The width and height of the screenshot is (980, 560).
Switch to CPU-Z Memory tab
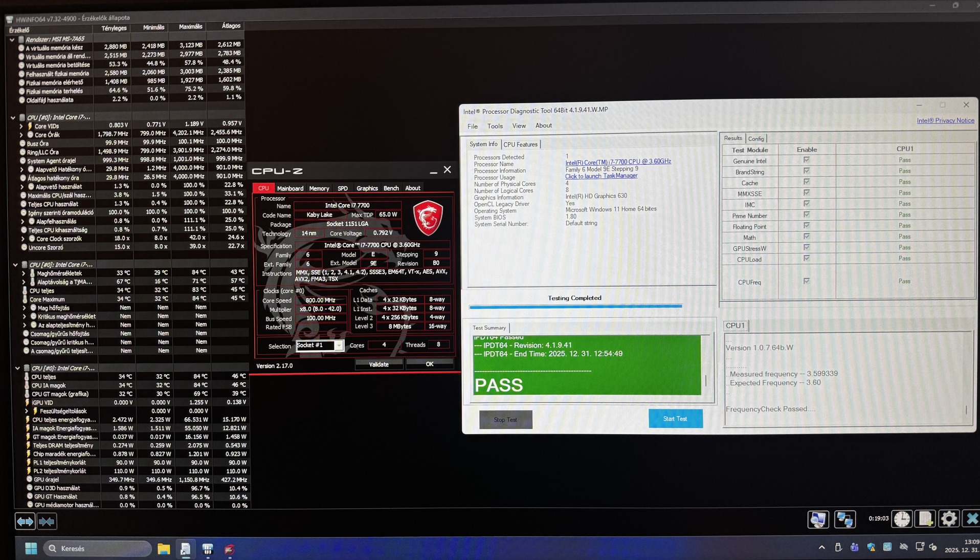319,188
